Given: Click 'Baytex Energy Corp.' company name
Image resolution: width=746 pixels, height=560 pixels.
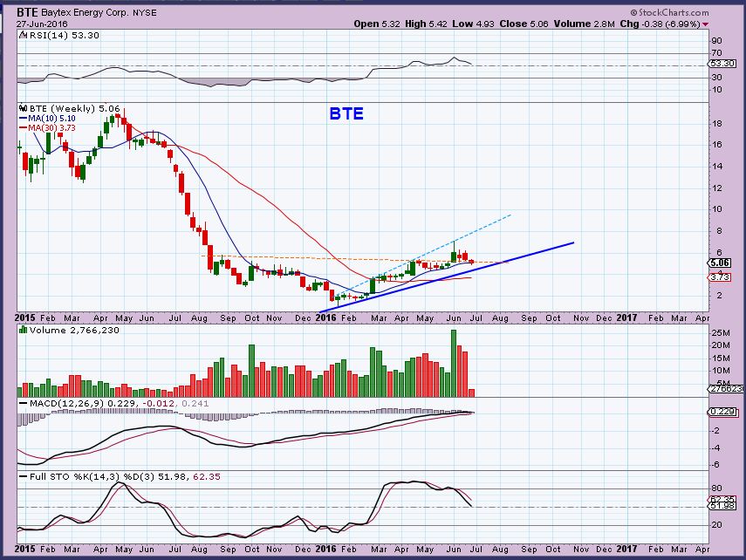Looking at the screenshot, I should [85, 13].
